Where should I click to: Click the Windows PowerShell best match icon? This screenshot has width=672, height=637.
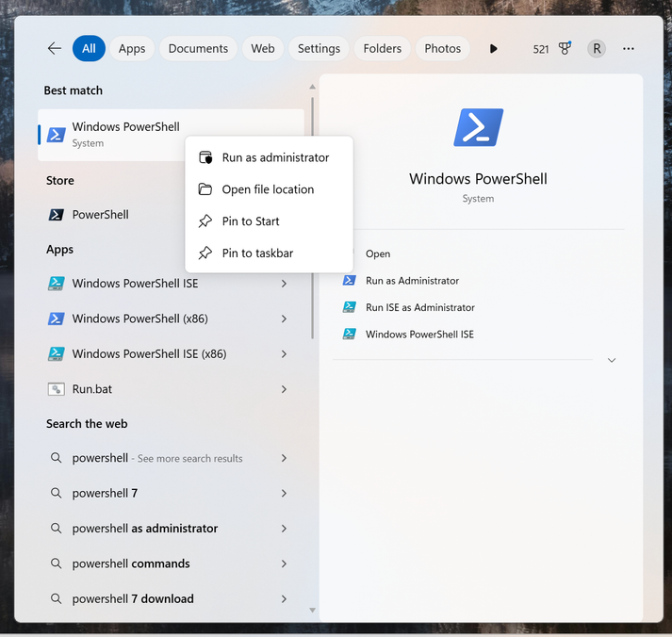pos(57,135)
